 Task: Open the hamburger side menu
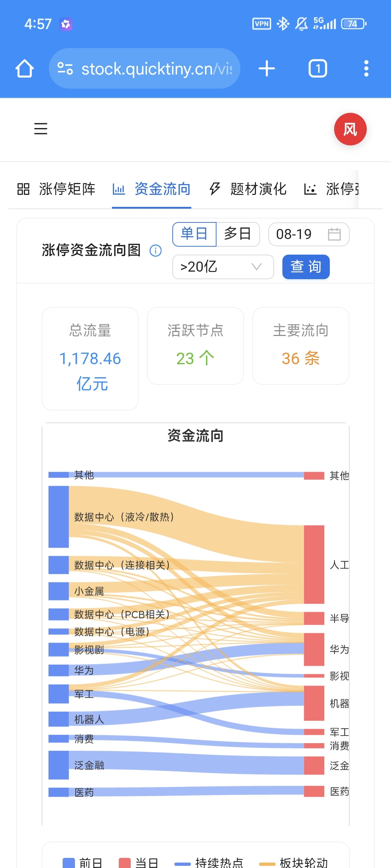click(41, 128)
